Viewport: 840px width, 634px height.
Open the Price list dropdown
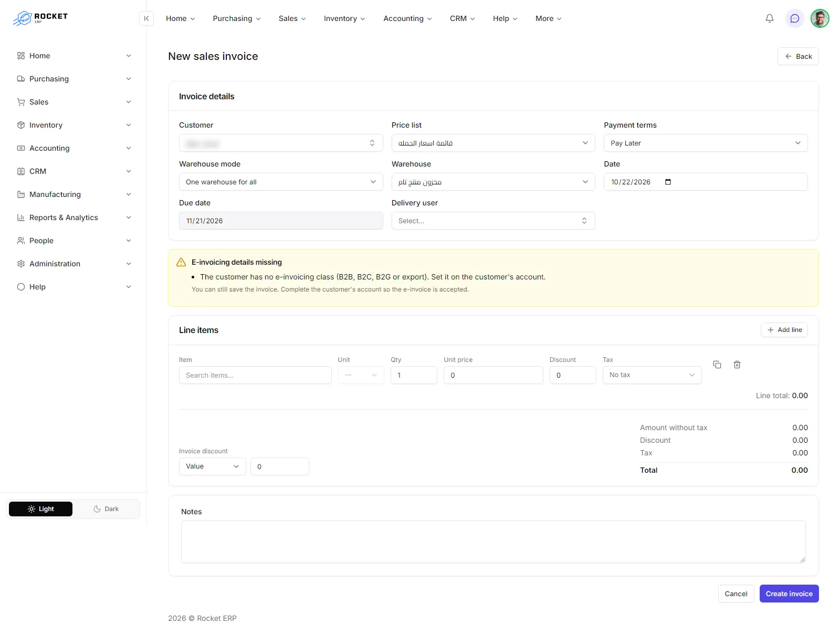[x=493, y=143]
